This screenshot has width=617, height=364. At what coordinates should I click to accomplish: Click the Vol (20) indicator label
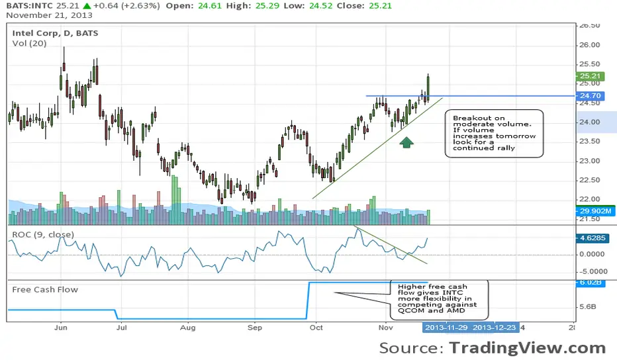[29, 43]
